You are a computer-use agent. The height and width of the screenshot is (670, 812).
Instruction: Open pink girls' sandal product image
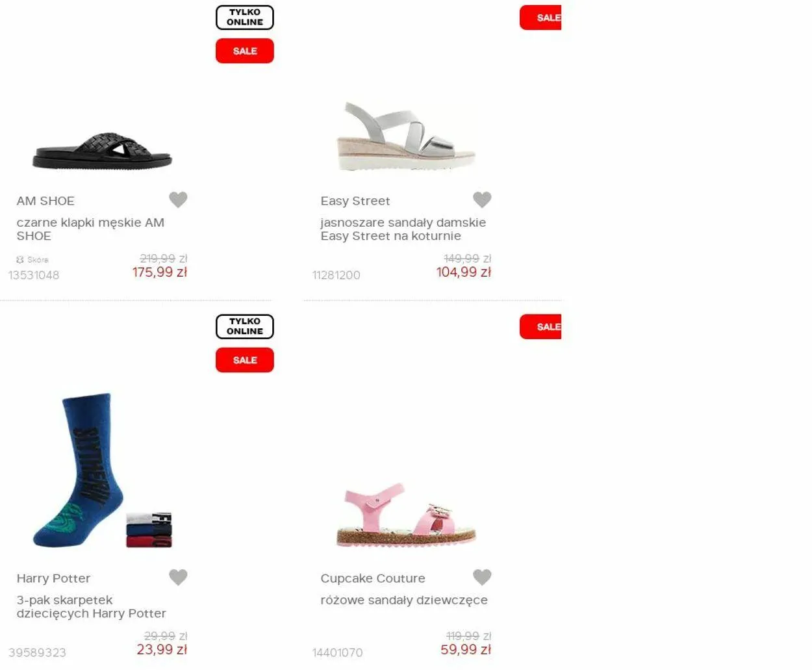pyautogui.click(x=406, y=515)
